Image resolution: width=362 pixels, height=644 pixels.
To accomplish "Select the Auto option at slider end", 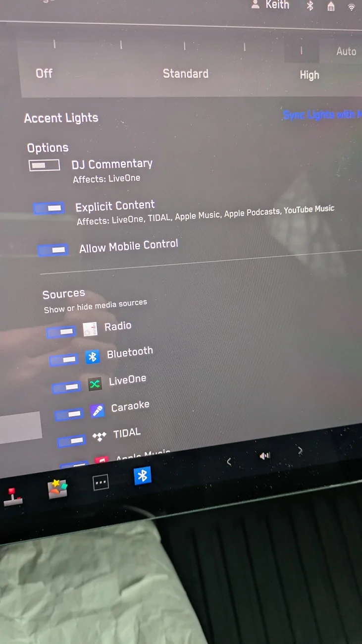I will click(346, 52).
